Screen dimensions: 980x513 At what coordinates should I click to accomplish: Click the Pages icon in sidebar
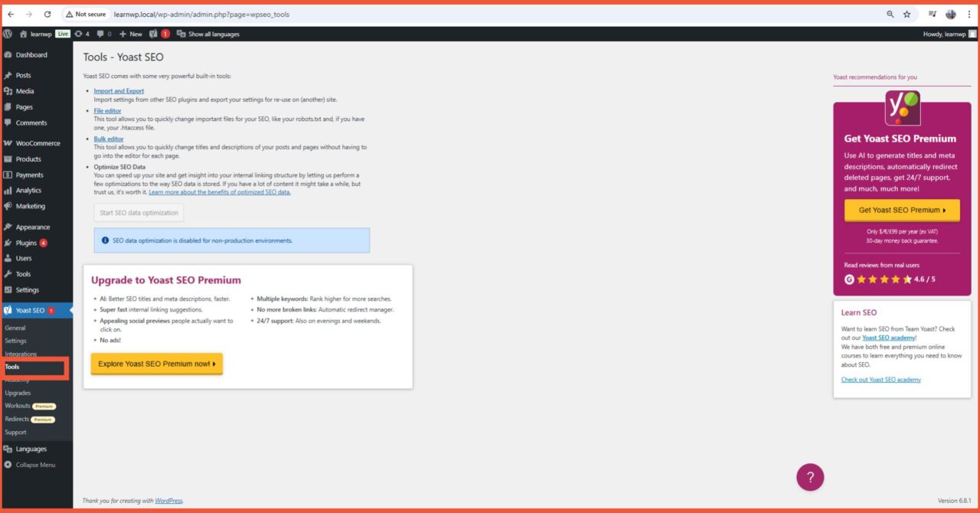(8, 107)
